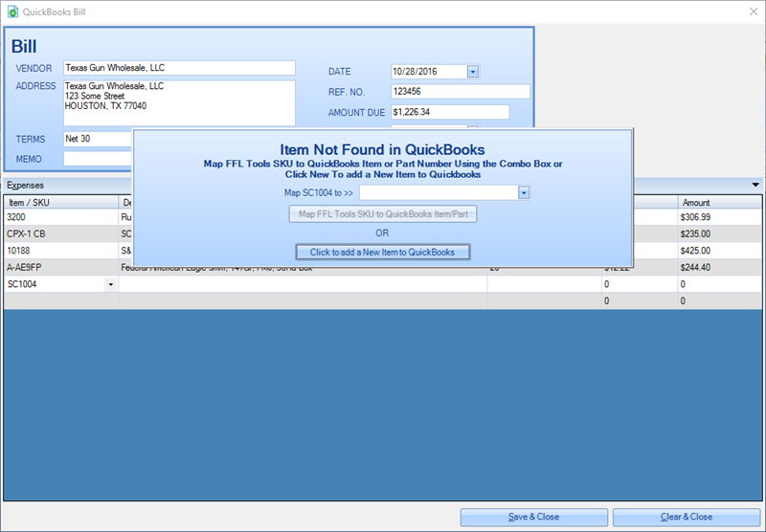
Task: Select the 3200 item cell
Action: tap(61, 217)
